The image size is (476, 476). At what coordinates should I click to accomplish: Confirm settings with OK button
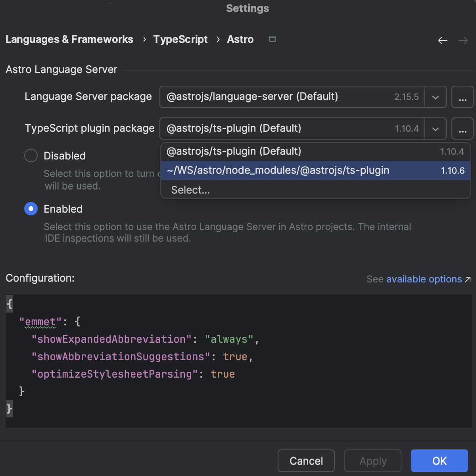pyautogui.click(x=440, y=461)
